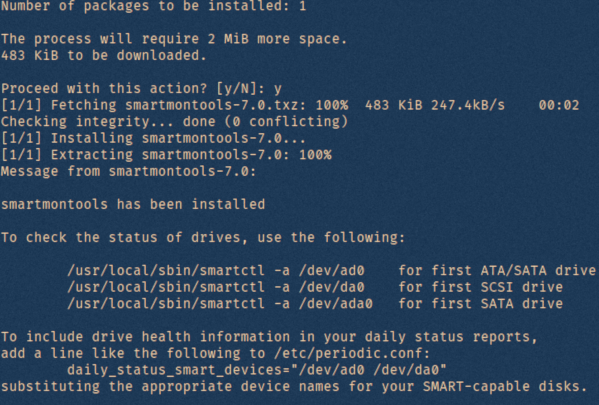Click the 247.4kB/s download speed text

click(x=468, y=105)
